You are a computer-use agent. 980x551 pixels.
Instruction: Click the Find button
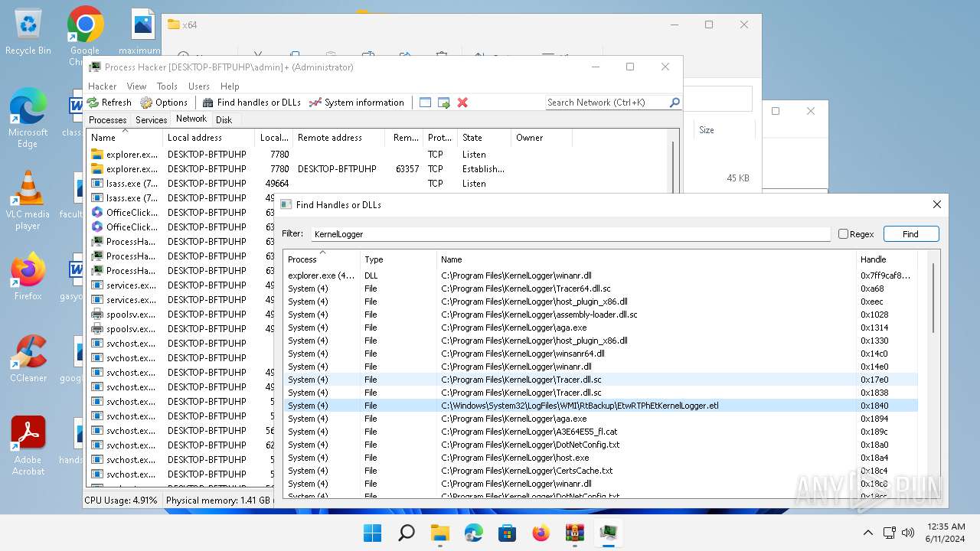(x=910, y=234)
